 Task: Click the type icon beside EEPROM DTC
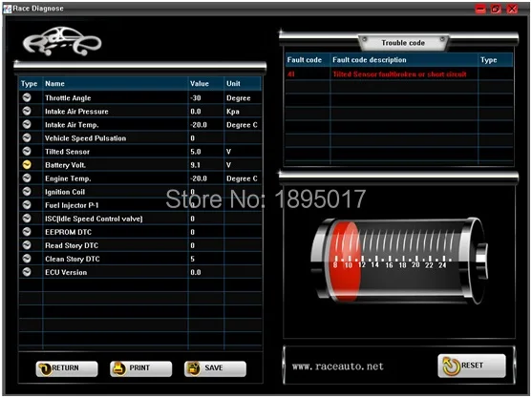pyautogui.click(x=27, y=232)
